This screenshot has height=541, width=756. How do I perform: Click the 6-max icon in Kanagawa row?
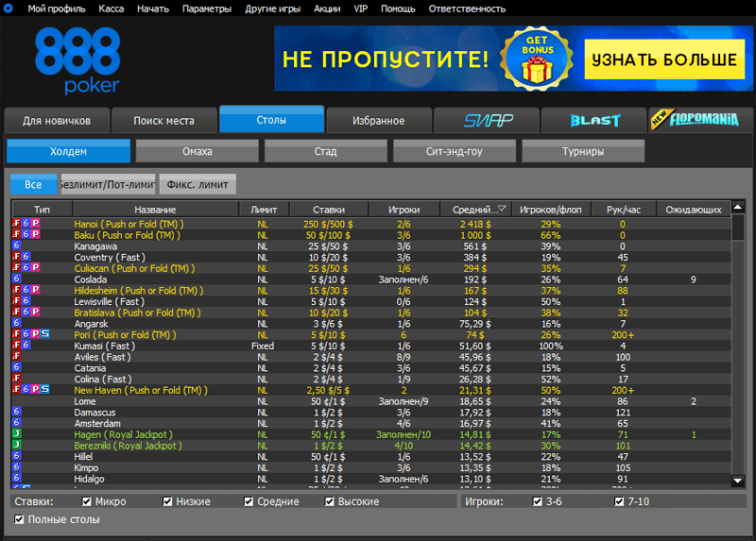click(x=16, y=245)
